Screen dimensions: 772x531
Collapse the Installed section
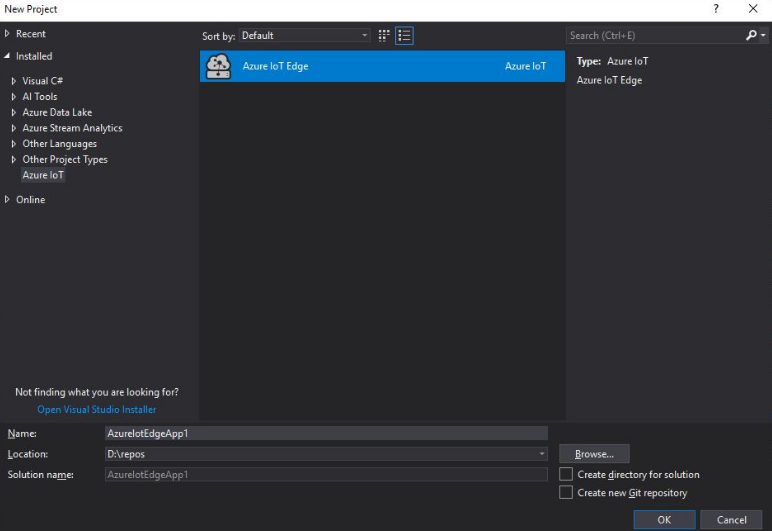[x=7, y=56]
